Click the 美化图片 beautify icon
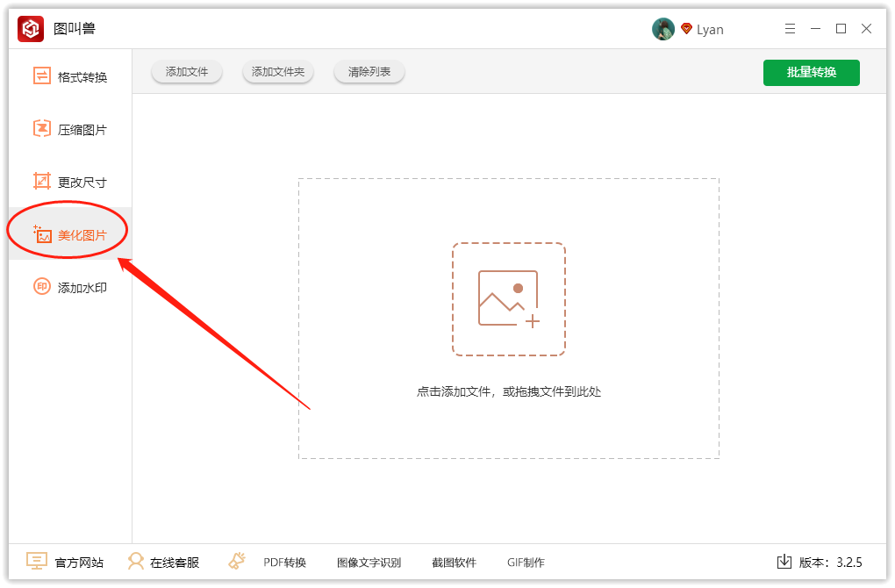This screenshot has height=588, width=895. [x=42, y=234]
